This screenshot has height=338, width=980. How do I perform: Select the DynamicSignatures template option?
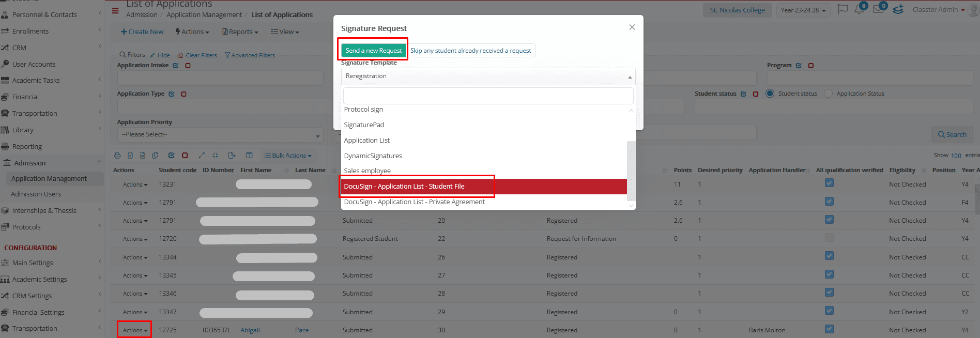pos(484,156)
